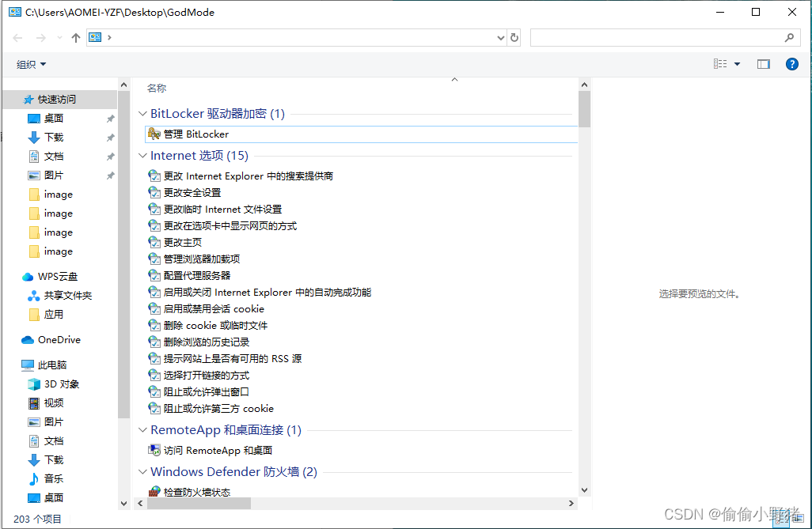Collapse the Internet 选项 group chevron
Viewport: 812px width, 529px height.
(x=143, y=155)
